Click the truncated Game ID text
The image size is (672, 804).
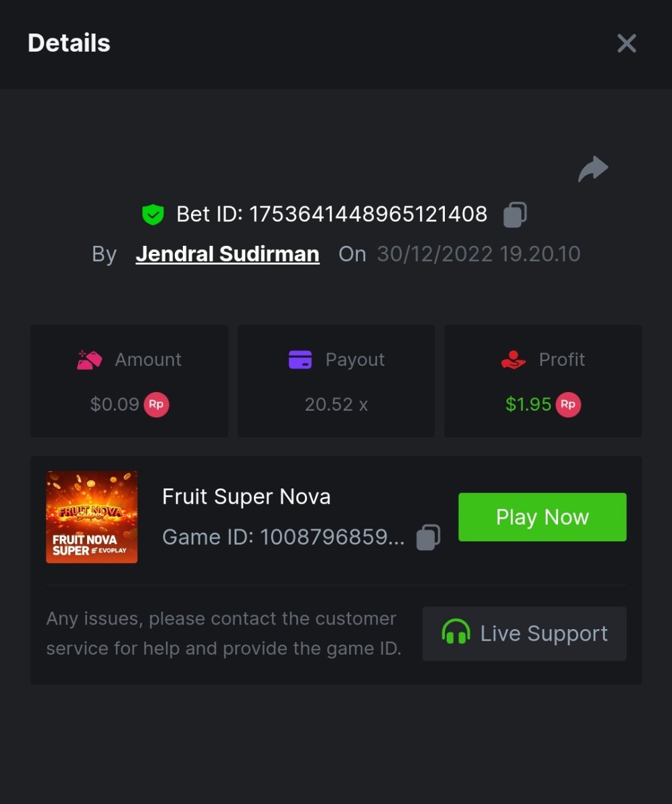click(x=283, y=537)
